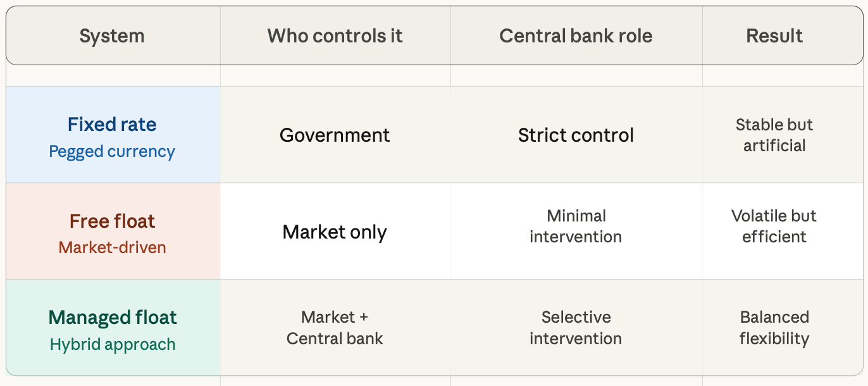Select the Government cell
The width and height of the screenshot is (868, 386).
[x=335, y=135]
